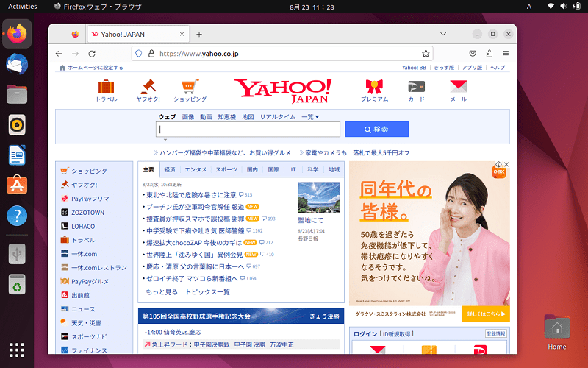Screen dimensions: 588x368
Task: Select the 画像 search tab
Action: coord(188,117)
